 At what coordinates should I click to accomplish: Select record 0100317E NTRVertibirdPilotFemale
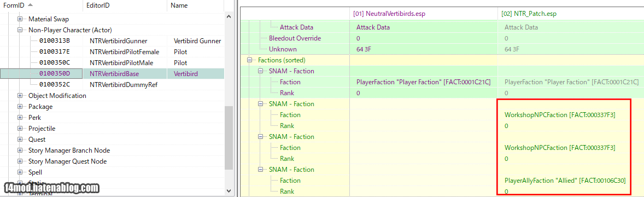coord(112,52)
